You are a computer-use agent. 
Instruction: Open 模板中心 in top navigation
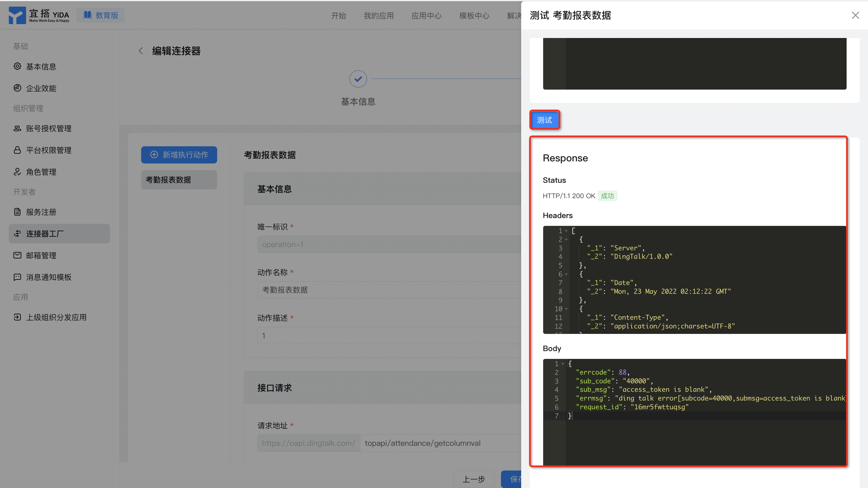(x=474, y=15)
